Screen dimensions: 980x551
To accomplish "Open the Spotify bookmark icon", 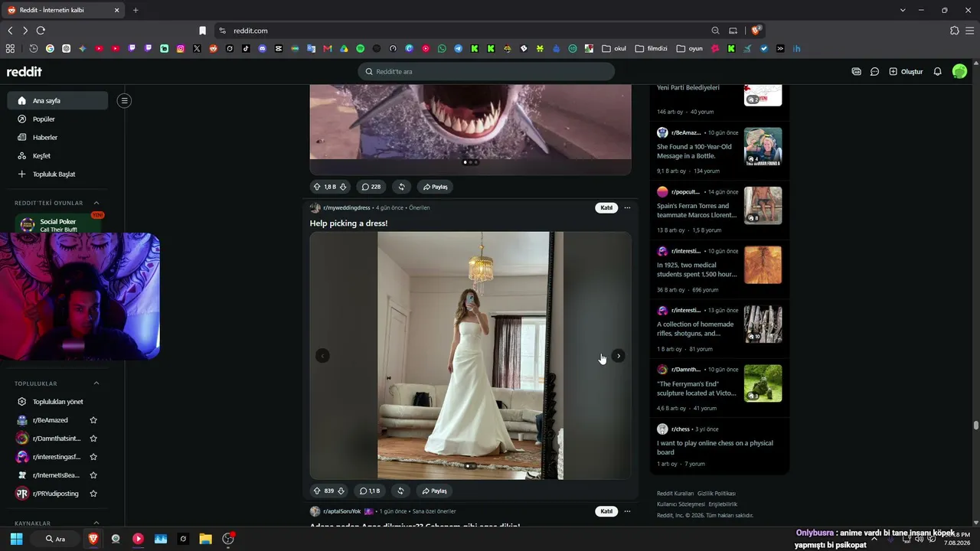I will 361,48.
